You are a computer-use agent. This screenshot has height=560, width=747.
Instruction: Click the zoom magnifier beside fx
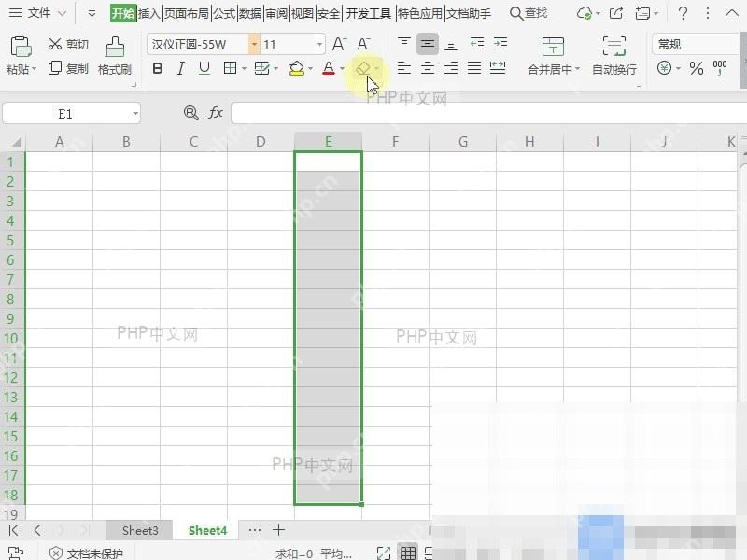pyautogui.click(x=191, y=113)
